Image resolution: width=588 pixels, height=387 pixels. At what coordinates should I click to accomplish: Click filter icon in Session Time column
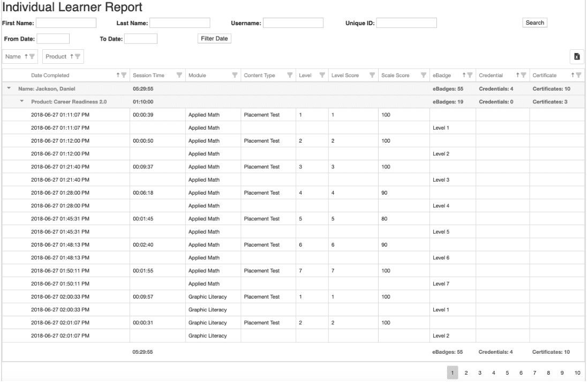click(x=179, y=75)
